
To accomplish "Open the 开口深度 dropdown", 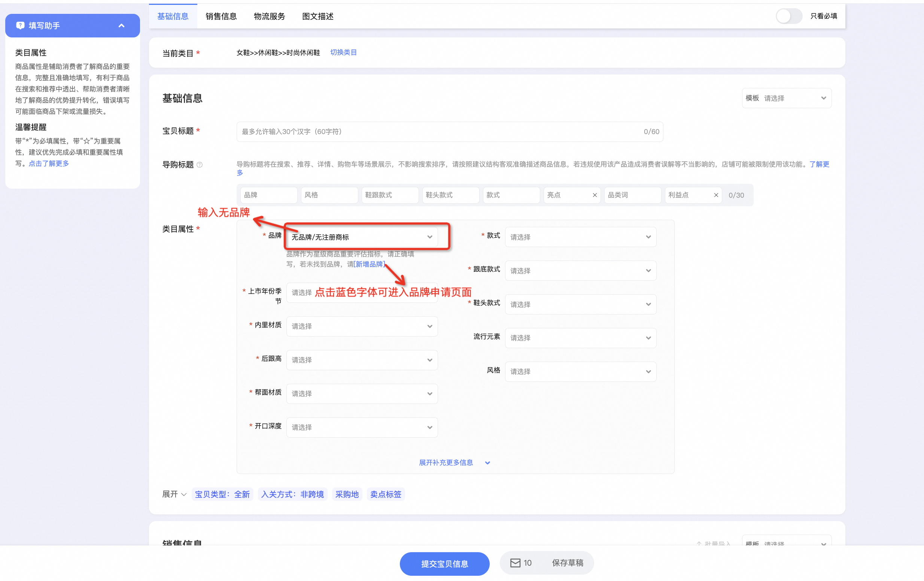I will (362, 427).
